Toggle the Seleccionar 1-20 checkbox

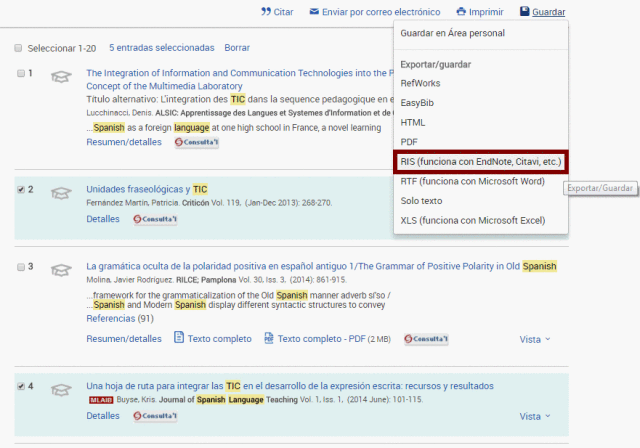coord(19,48)
